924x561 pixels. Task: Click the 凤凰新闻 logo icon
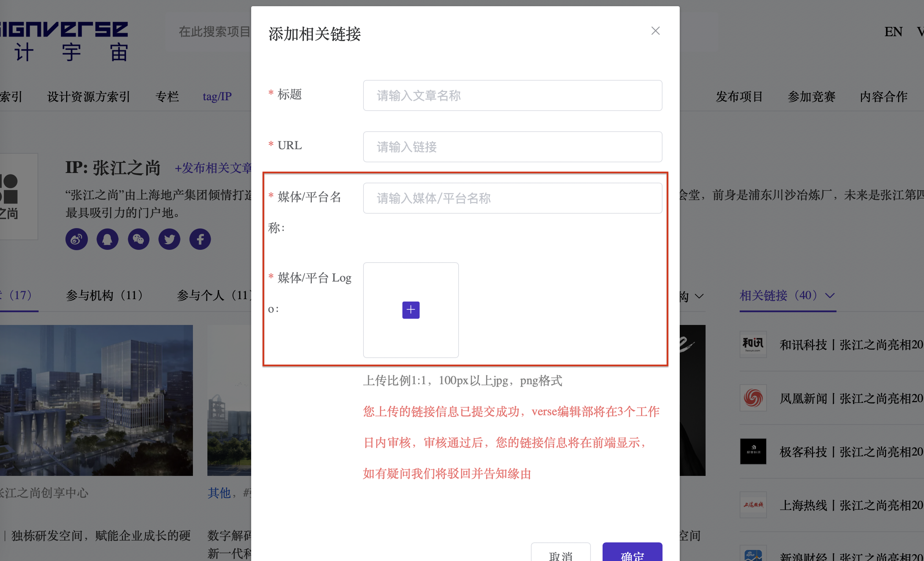pos(753,398)
